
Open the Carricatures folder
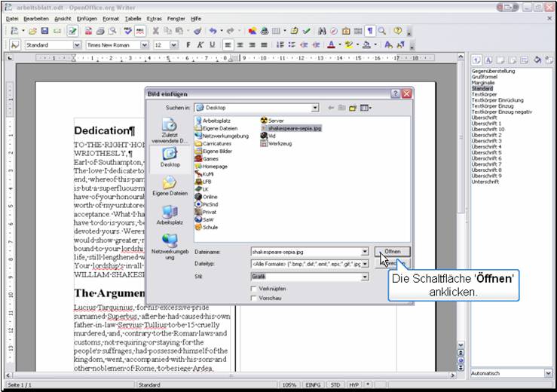tap(217, 143)
